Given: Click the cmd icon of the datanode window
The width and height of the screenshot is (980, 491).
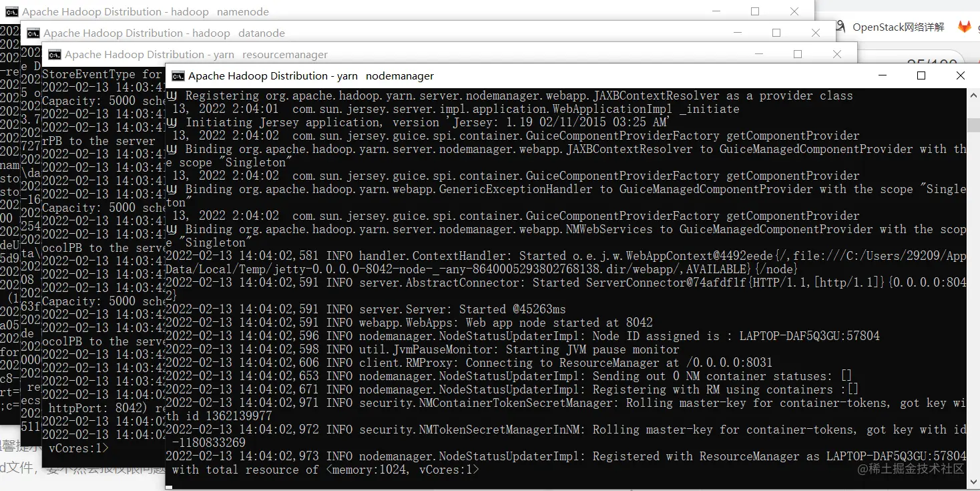Looking at the screenshot, I should (33, 33).
